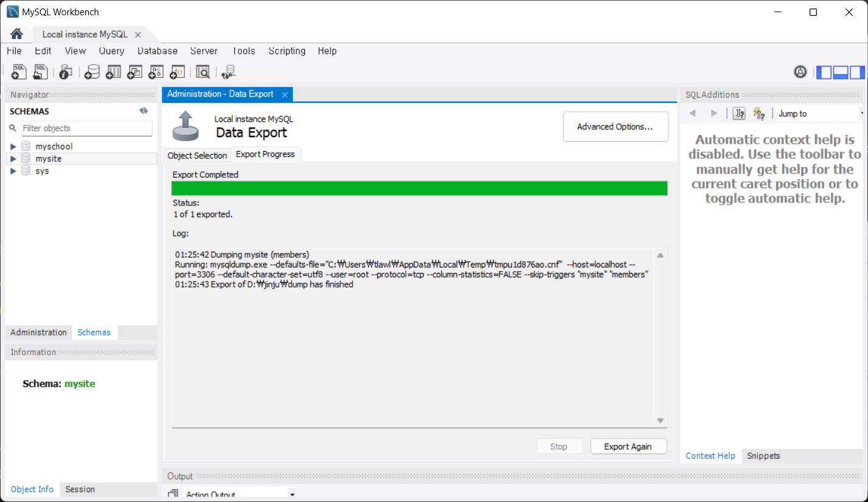Open the Help menu
The height and width of the screenshot is (502, 868).
(x=327, y=51)
